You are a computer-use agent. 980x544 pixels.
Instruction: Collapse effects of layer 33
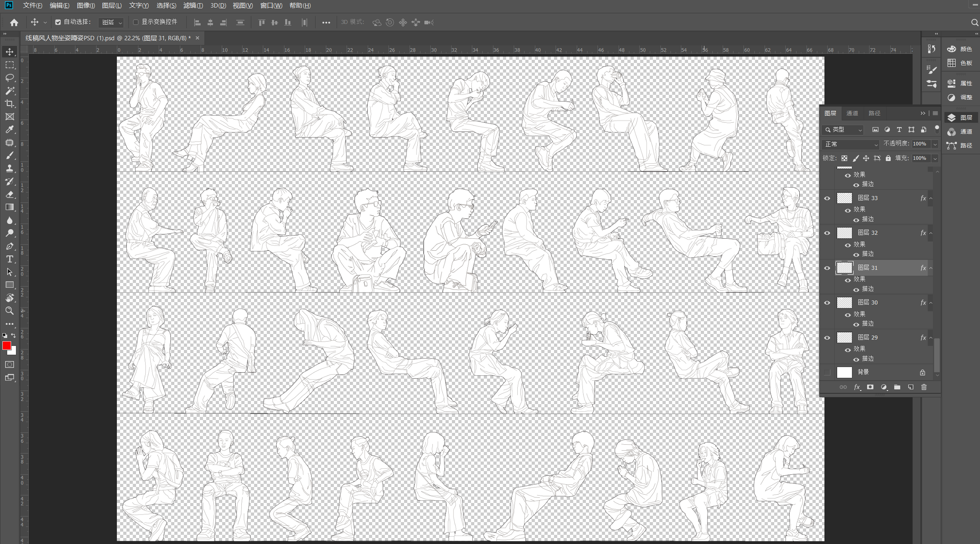[931, 198]
